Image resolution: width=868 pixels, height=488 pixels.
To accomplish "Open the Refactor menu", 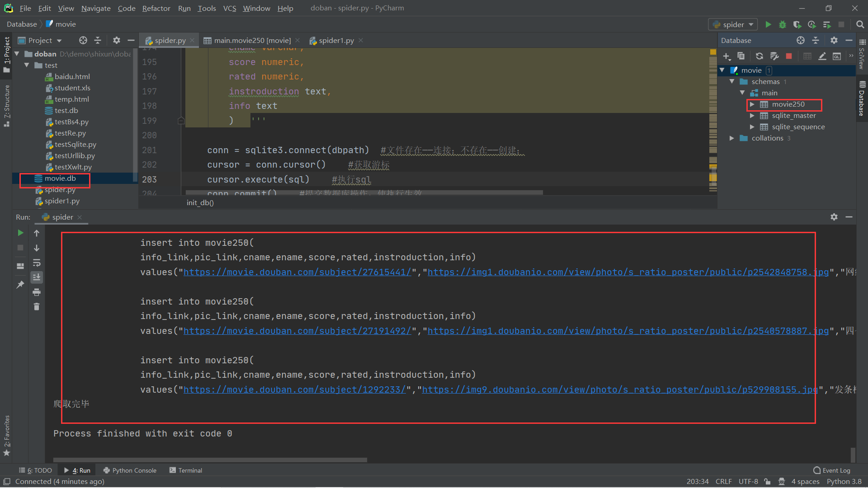I will (156, 8).
